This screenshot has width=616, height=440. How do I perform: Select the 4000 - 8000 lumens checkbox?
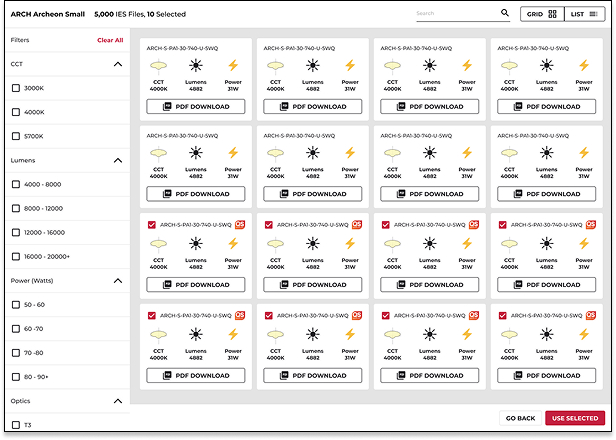pyautogui.click(x=16, y=184)
